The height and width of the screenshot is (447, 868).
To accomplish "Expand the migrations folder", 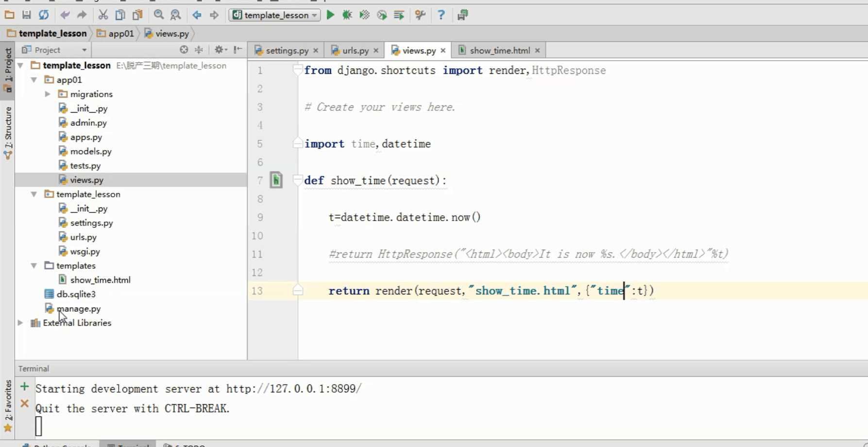I will pyautogui.click(x=48, y=94).
